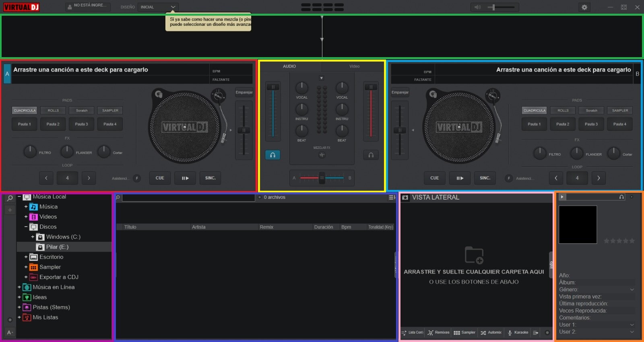Switch mixer to the AUDIO tab
644x342 pixels.
[x=289, y=66]
